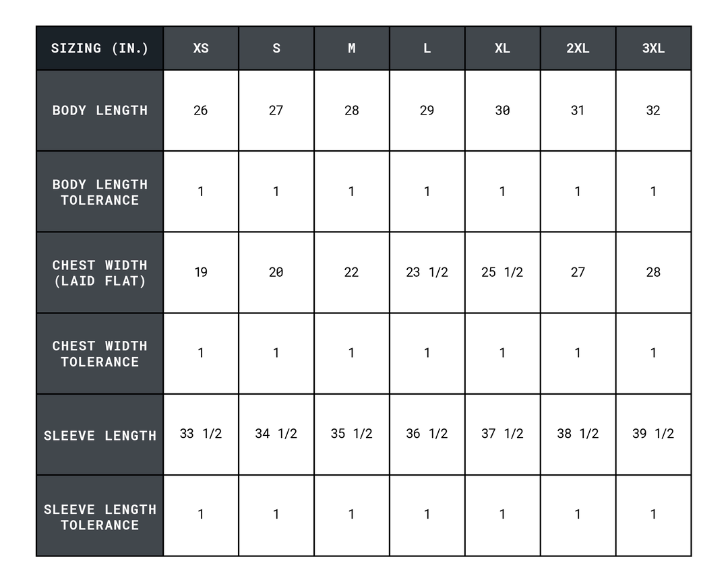The image size is (728, 582).
Task: Click empty Chest Width Tolerance cell under L
Action: point(427,354)
